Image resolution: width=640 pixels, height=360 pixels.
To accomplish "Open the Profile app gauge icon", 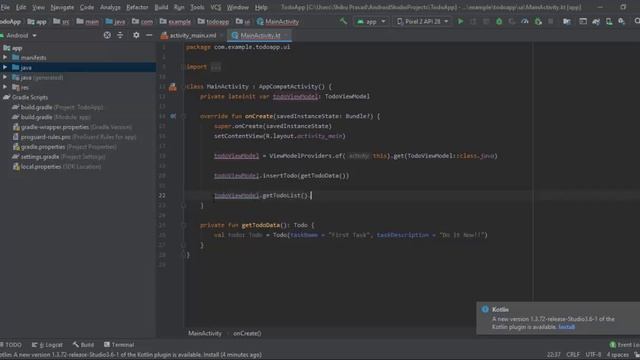I will [524, 21].
